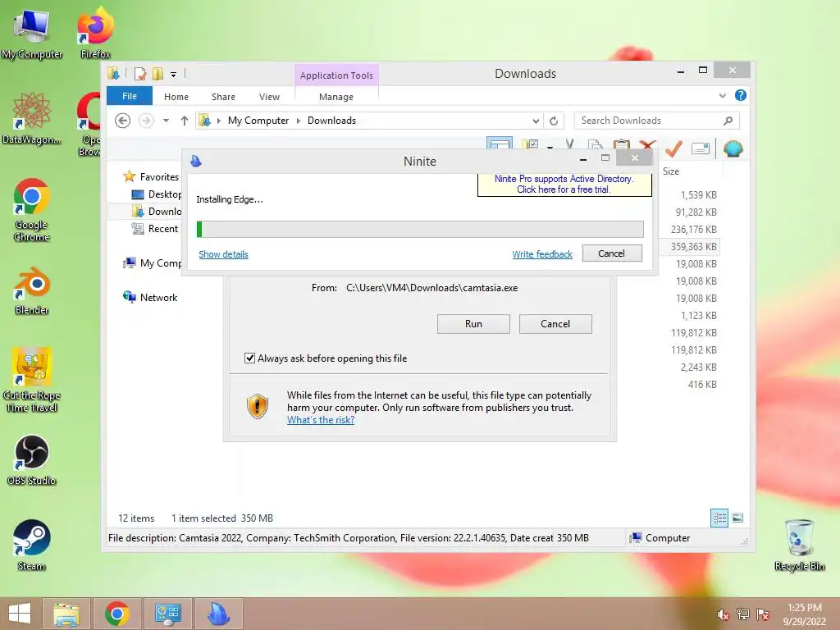The image size is (840, 630).
Task: Open Action Center flag tray icon
Action: (763, 614)
